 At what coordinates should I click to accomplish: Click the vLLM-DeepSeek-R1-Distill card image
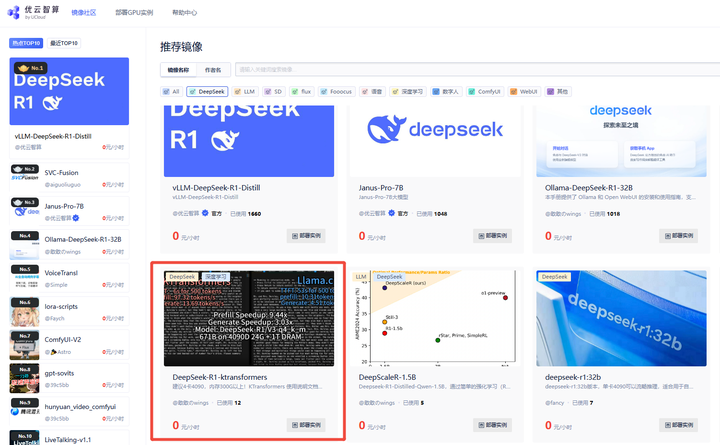coord(249,141)
